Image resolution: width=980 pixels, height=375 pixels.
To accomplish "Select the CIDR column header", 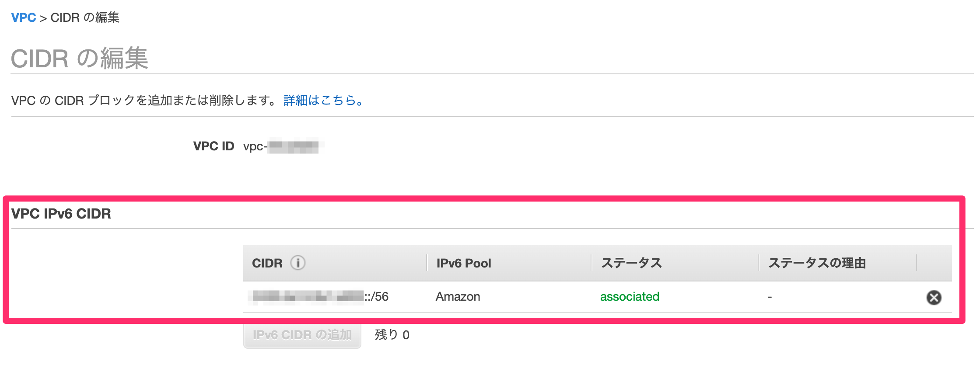I will [x=267, y=263].
